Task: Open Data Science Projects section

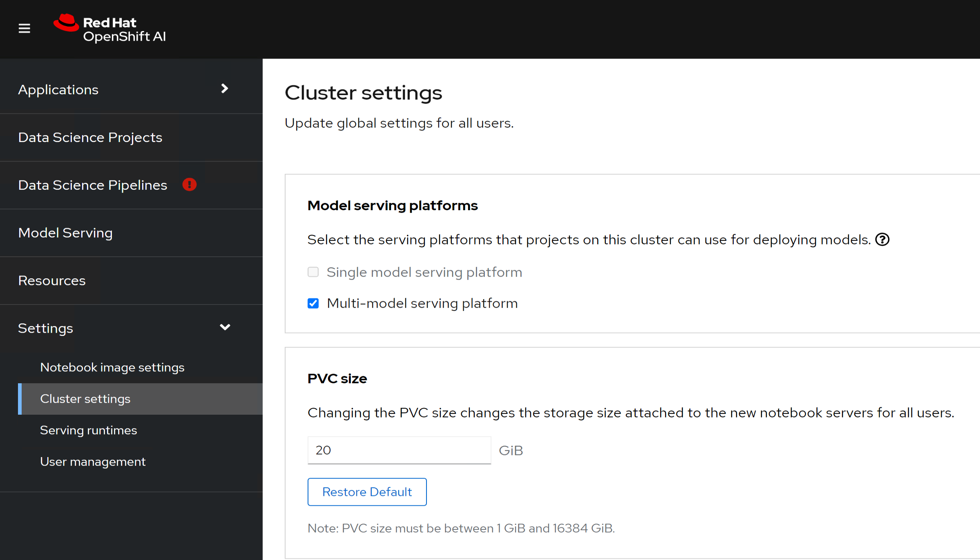Action: click(90, 137)
